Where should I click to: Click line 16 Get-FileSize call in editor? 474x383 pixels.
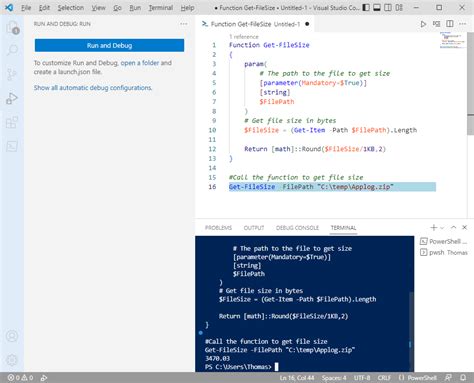tap(311, 187)
